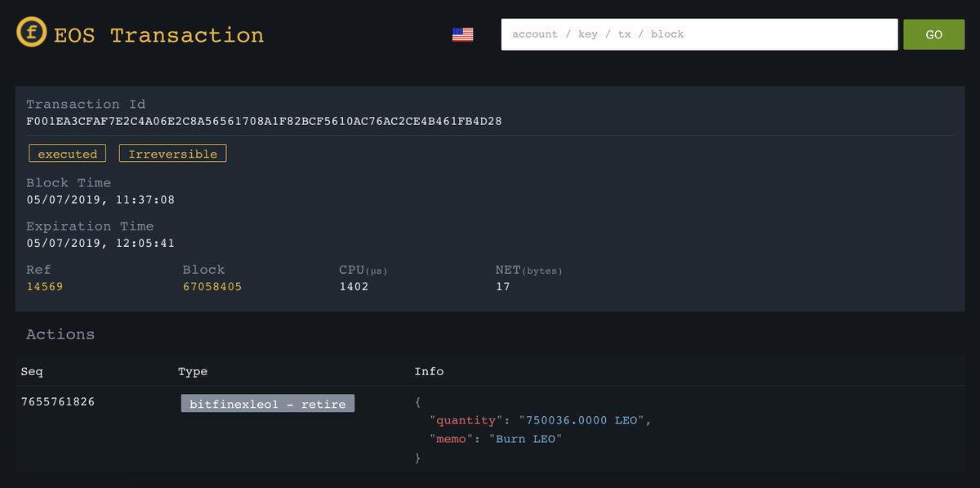Image resolution: width=980 pixels, height=488 pixels.
Task: Click the green GO button
Action: pyautogui.click(x=933, y=34)
